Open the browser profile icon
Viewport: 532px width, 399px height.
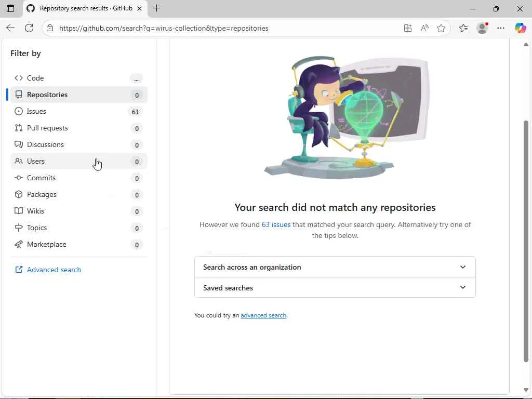[x=483, y=28]
